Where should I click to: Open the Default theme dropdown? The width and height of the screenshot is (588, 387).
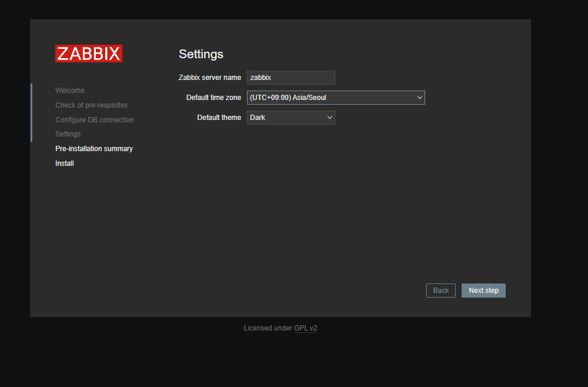pyautogui.click(x=290, y=117)
